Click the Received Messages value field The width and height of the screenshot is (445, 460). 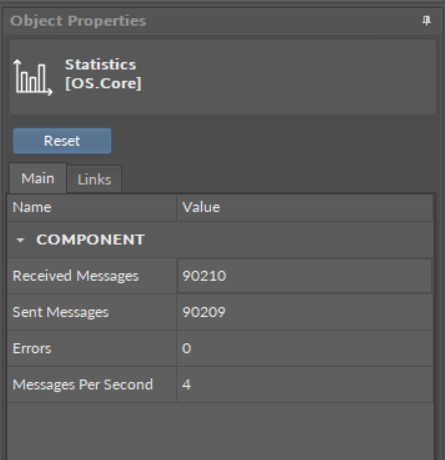(x=305, y=276)
